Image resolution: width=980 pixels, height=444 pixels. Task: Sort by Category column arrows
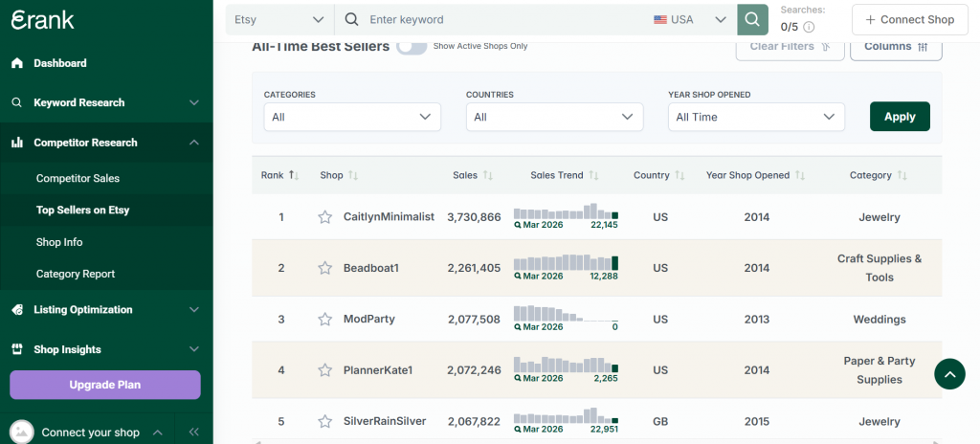[902, 176]
